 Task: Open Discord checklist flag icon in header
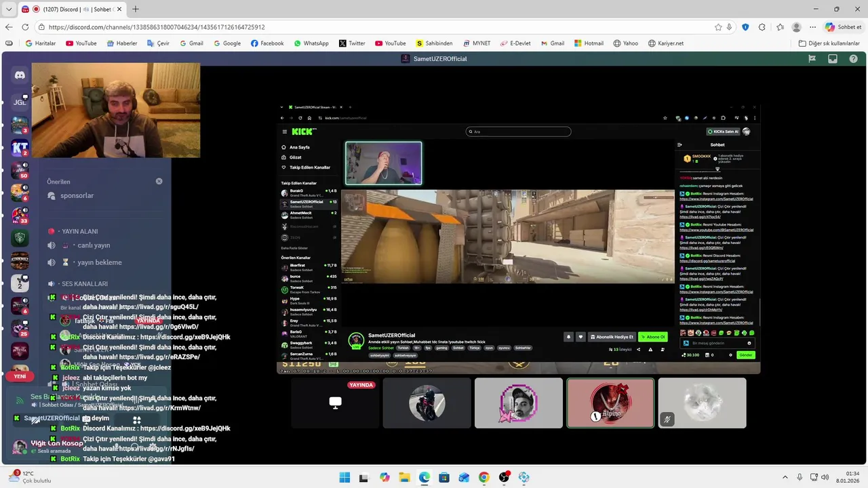pos(812,59)
